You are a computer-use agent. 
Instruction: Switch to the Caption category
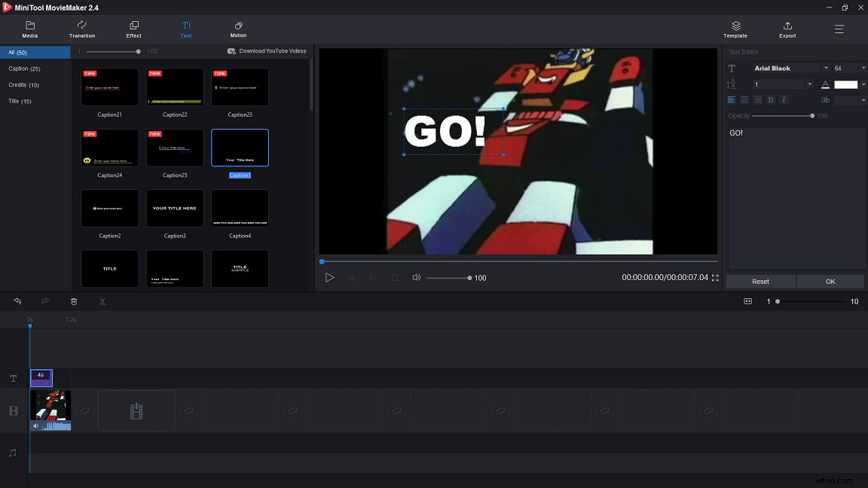(x=23, y=69)
